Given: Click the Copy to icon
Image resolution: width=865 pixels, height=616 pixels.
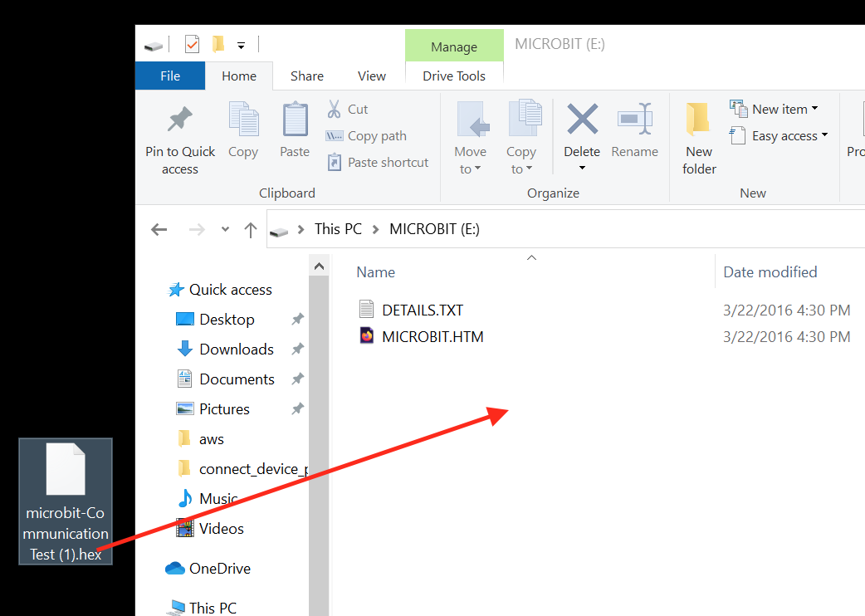Looking at the screenshot, I should point(525,117).
